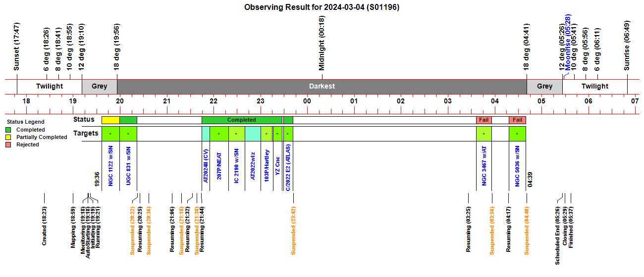Image resolution: width=644 pixels, height=277 pixels.
Task: Click the 12 deg (19:10) marker label
Action: [x=81, y=47]
